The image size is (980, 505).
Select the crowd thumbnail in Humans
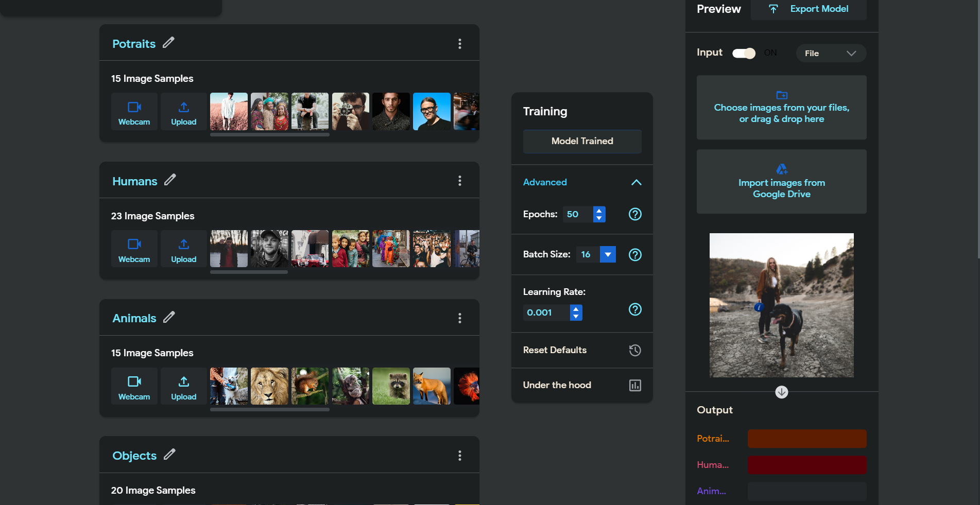coord(432,249)
